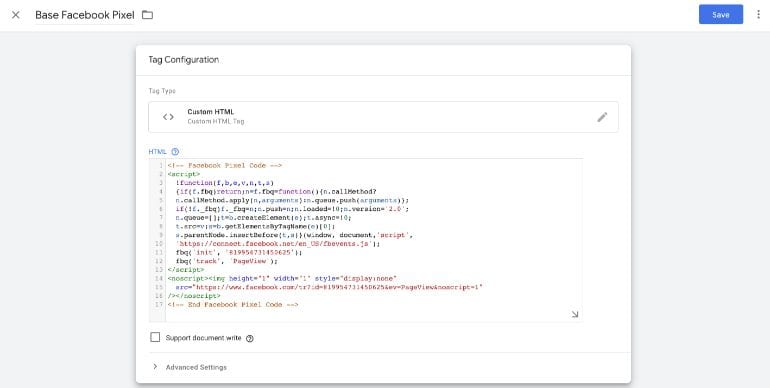The width and height of the screenshot is (770, 388).
Task: Click the 'Tag Type' label
Action: click(x=162, y=91)
